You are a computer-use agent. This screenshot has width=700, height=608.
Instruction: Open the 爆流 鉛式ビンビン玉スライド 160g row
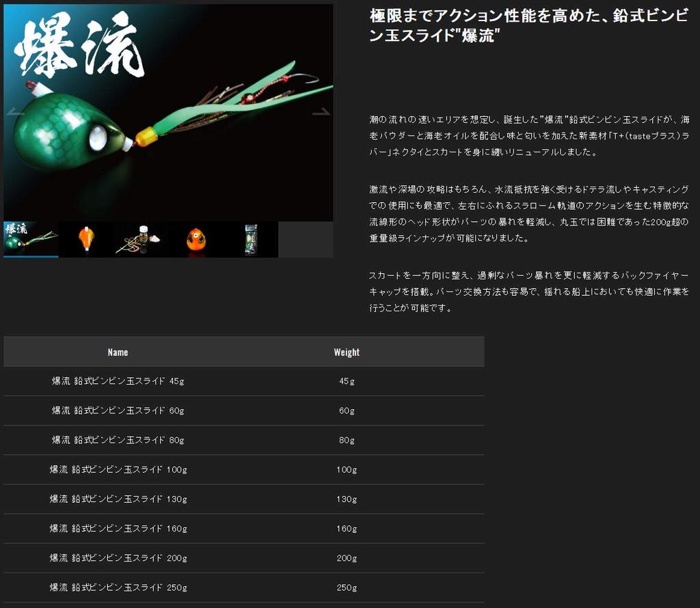tap(118, 528)
